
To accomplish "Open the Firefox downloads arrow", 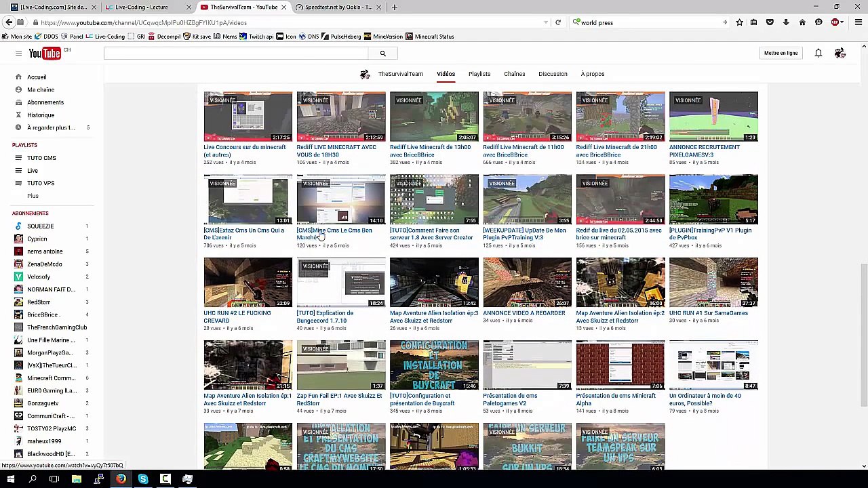I will [x=786, y=22].
